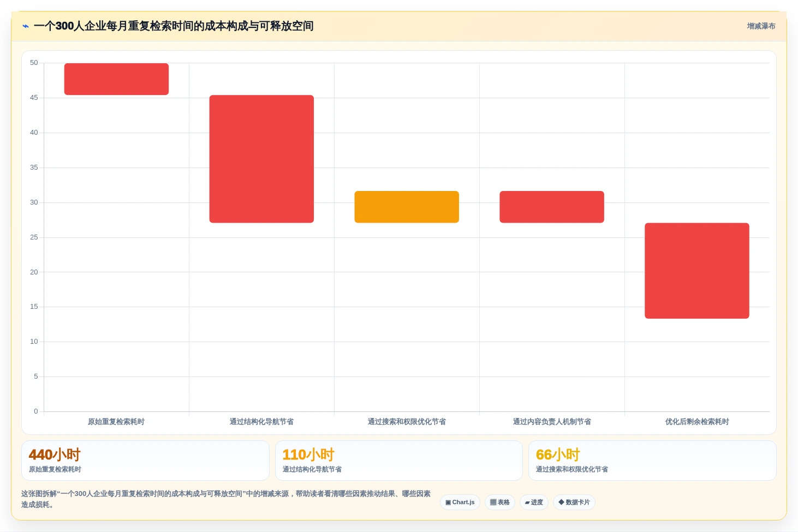
Task: Click the x-axis label 通过内容负责人机制节省
Action: 552,422
